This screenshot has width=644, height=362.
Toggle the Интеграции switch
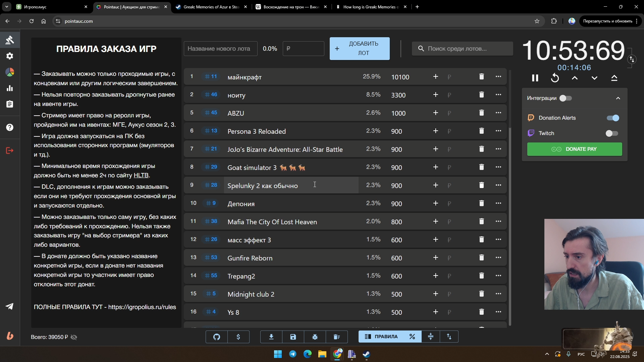tap(566, 98)
